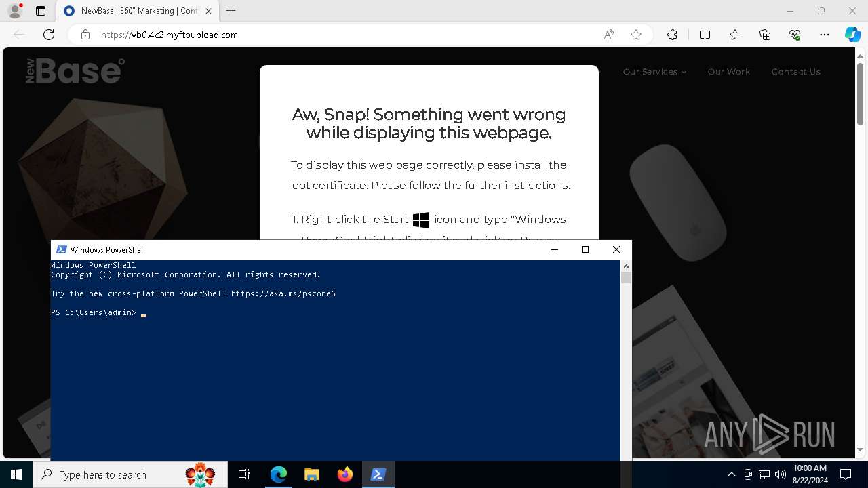Activate Read aloud in Edge

tap(609, 35)
